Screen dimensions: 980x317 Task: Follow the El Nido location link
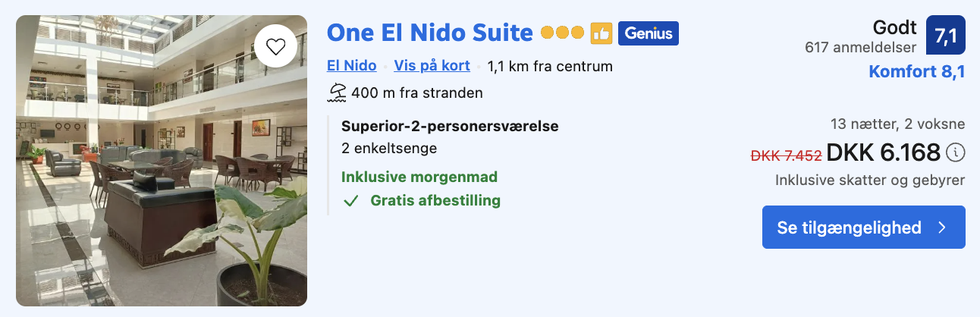(x=351, y=66)
